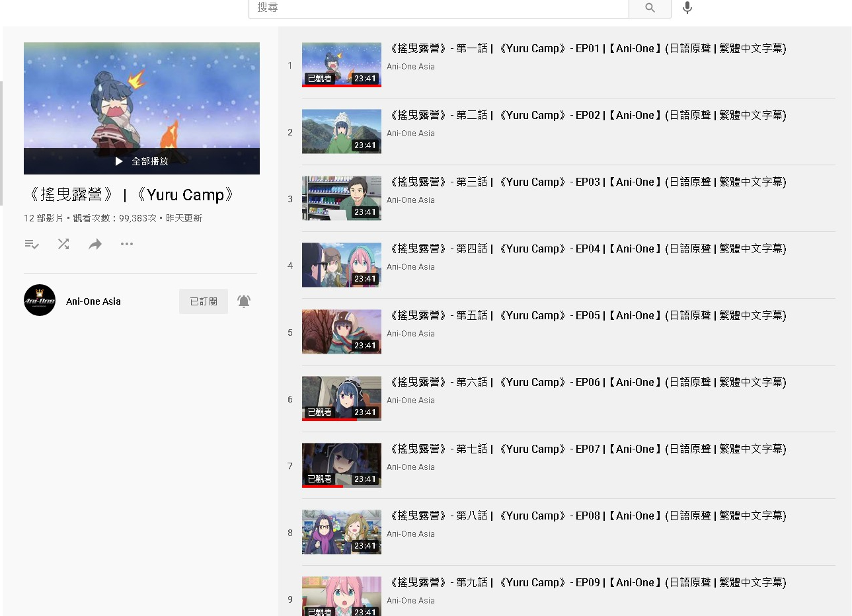852x616 pixels.
Task: Click the red progress bar on EP06 thumbnail
Action: pos(330,419)
